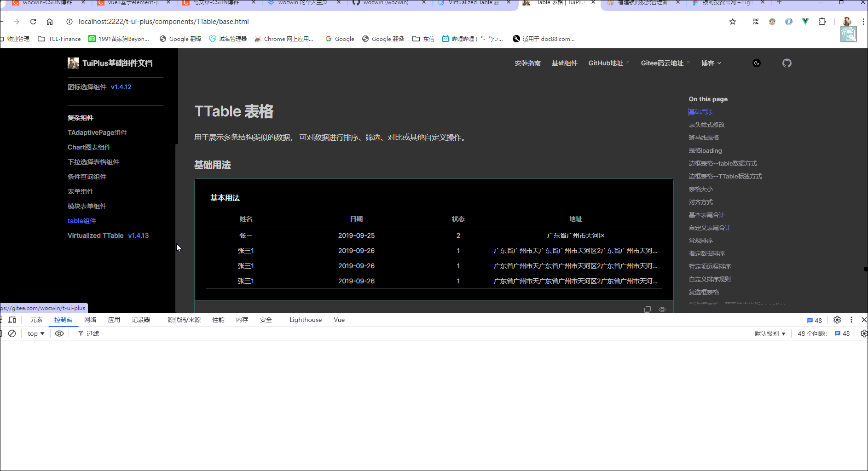The height and width of the screenshot is (471, 868).
Task: Expand 默认级别 log level dropdown
Action: 770,333
